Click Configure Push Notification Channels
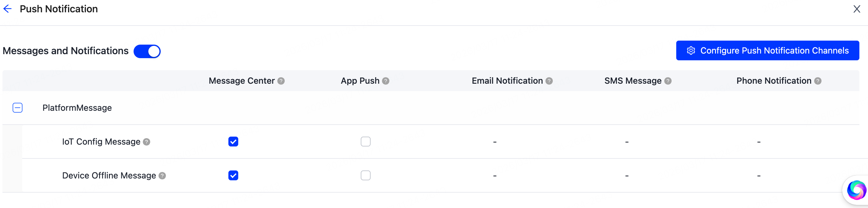The height and width of the screenshot is (208, 868). pyautogui.click(x=767, y=50)
